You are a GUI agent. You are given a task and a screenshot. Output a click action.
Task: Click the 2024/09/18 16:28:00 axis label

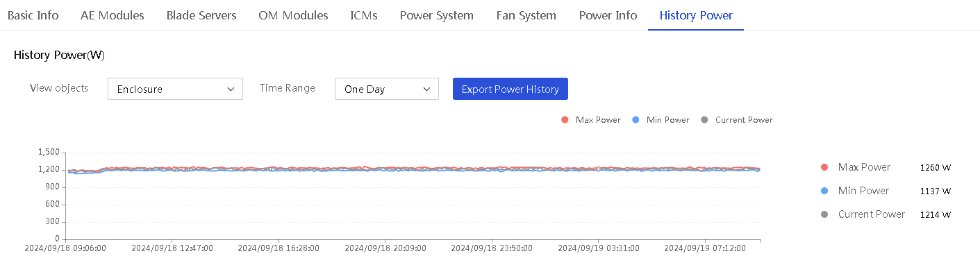pyautogui.click(x=279, y=248)
